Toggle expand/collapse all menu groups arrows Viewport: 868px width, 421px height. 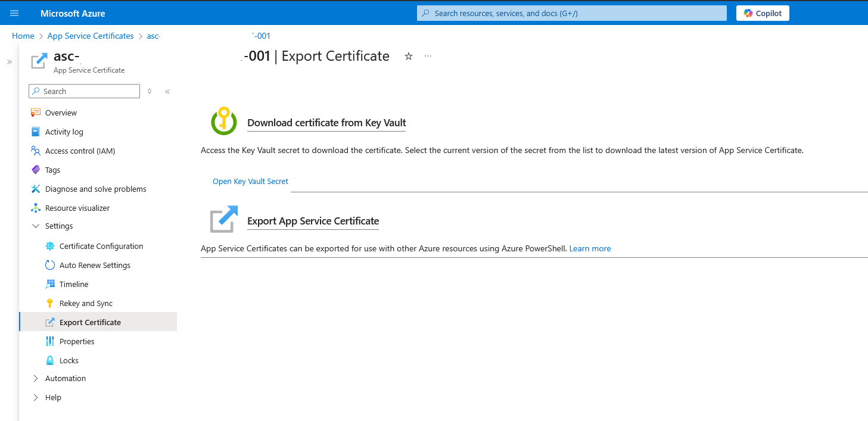(150, 91)
